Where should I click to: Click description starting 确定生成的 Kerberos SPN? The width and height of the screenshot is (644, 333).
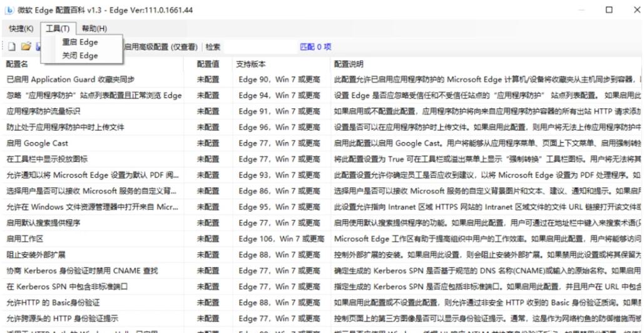pos(488,271)
